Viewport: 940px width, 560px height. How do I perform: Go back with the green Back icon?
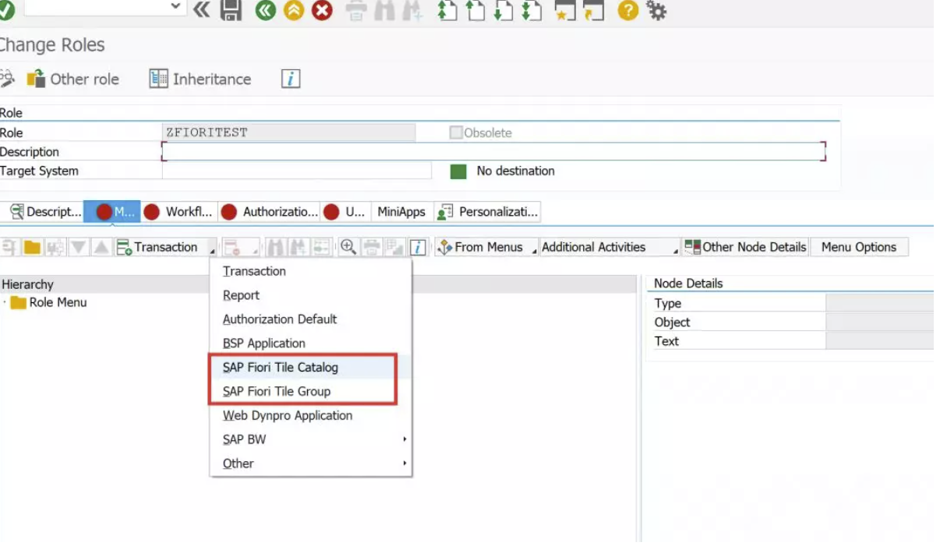coord(266,10)
